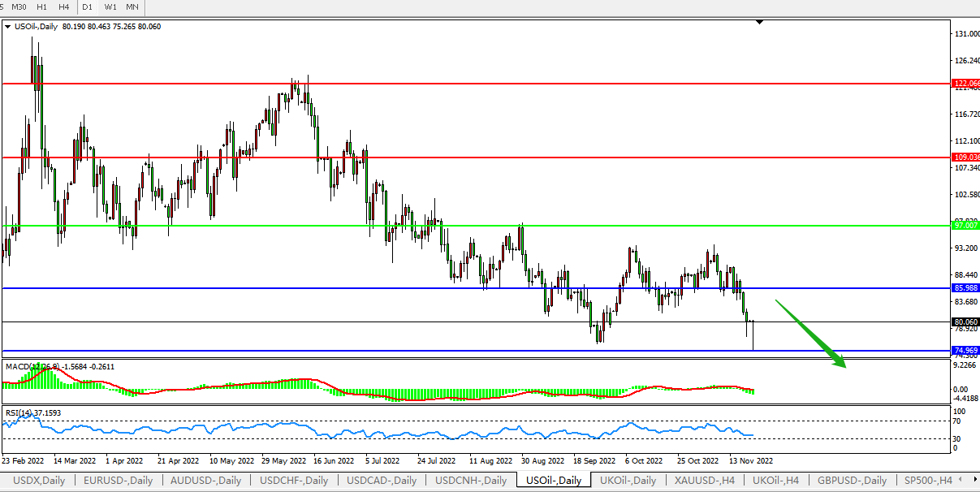
Task: Open the XAUUSD-,H4 chart tab
Action: tap(700, 480)
